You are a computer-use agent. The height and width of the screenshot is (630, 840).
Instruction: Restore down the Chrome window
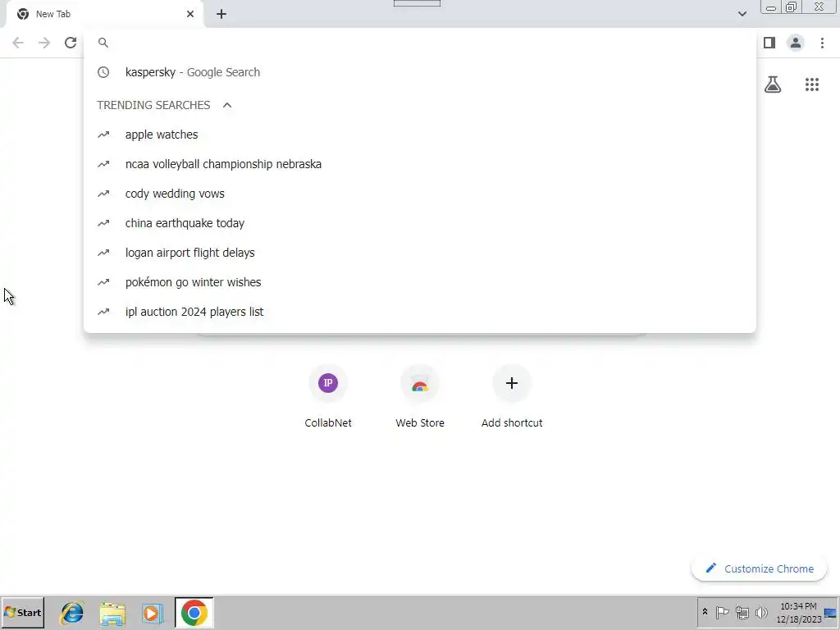(792, 7)
